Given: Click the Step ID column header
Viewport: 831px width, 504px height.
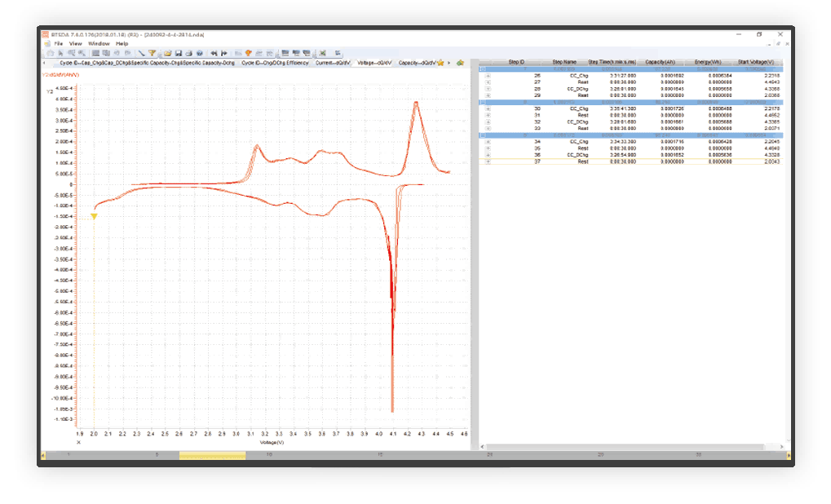Looking at the screenshot, I should click(x=516, y=62).
